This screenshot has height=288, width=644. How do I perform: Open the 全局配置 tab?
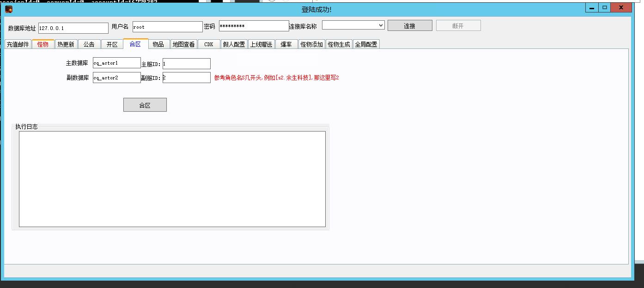tap(366, 44)
